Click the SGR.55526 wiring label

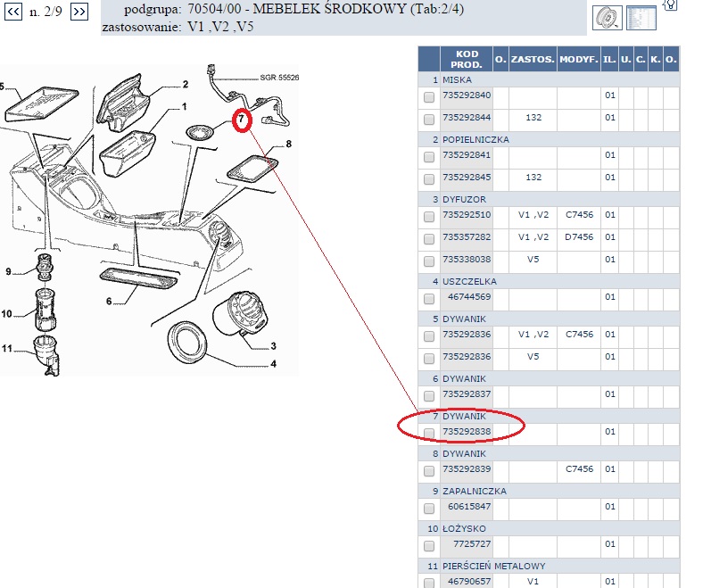(x=279, y=78)
